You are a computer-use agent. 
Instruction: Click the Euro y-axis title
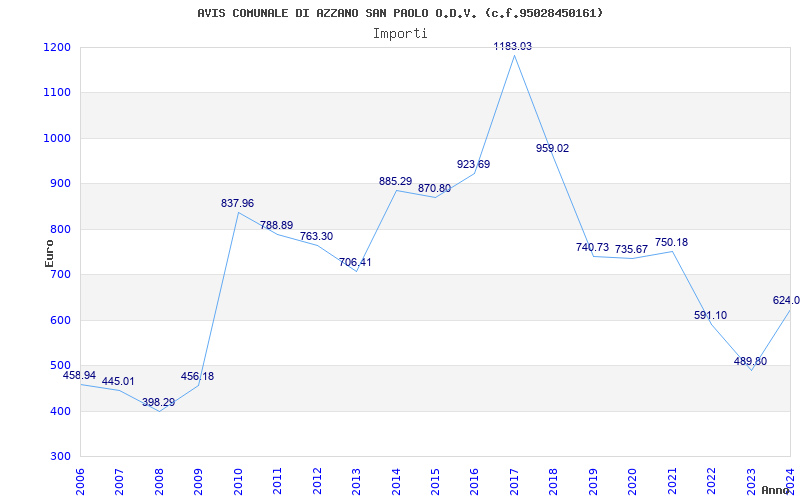pyautogui.click(x=49, y=254)
